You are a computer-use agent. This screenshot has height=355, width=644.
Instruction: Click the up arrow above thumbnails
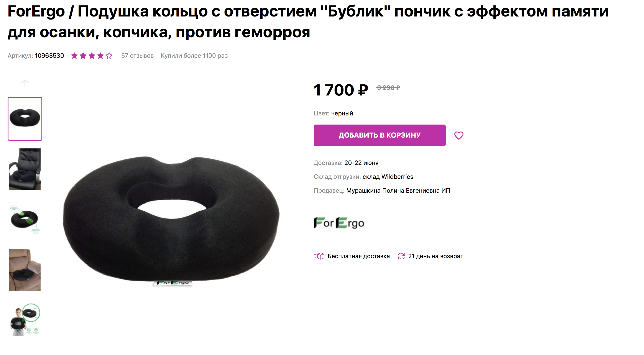pos(25,83)
